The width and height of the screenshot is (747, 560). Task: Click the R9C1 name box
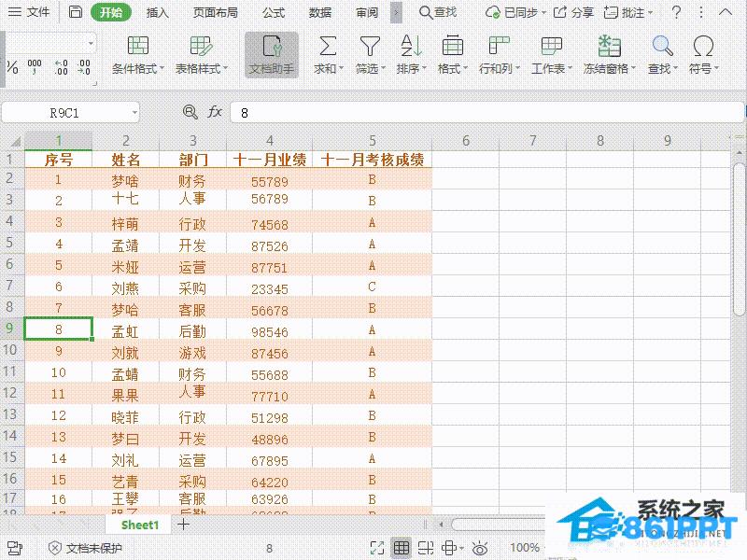64,113
